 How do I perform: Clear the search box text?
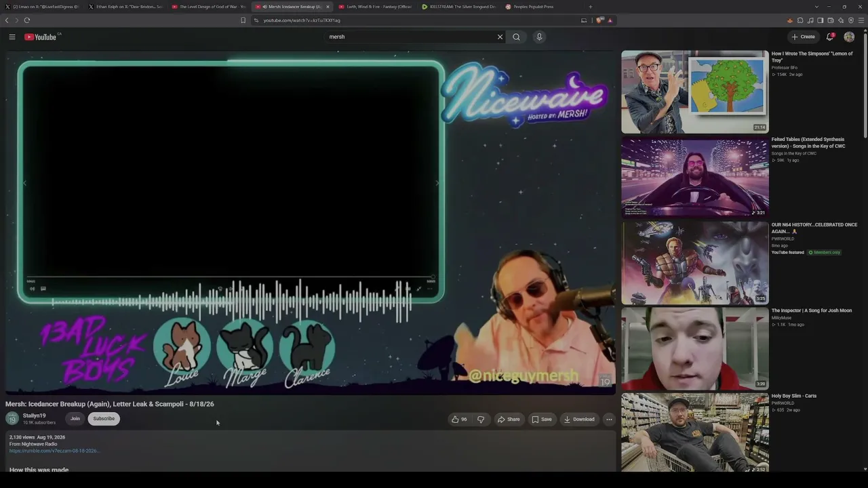pyautogui.click(x=500, y=37)
